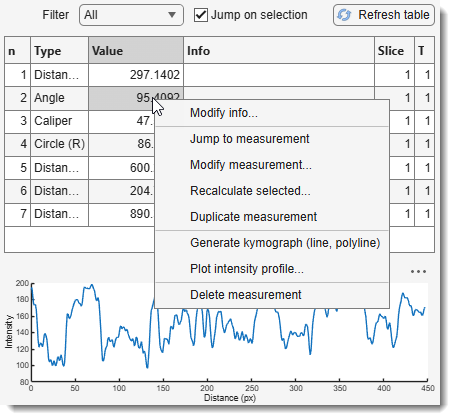Select the Angle type cell in row 2
455x420 pixels.
click(x=60, y=98)
